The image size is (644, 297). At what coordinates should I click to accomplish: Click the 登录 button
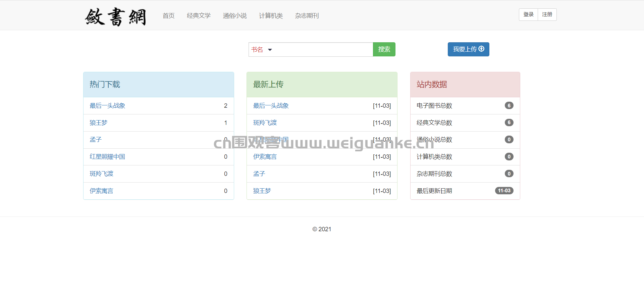coord(528,14)
